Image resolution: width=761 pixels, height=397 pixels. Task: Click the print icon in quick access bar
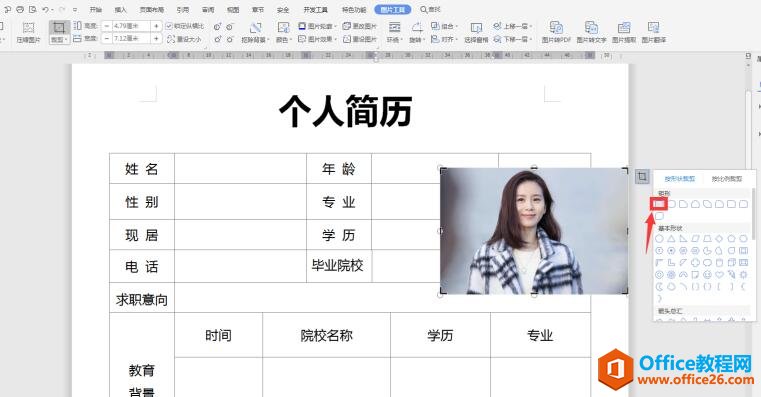20,9
